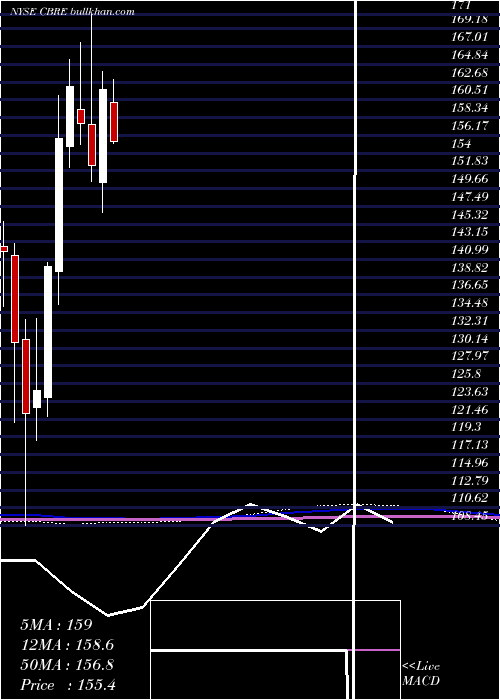The height and width of the screenshot is (700, 500).
Task: Click the 123.63 price axis label
Action: (x=470, y=392)
